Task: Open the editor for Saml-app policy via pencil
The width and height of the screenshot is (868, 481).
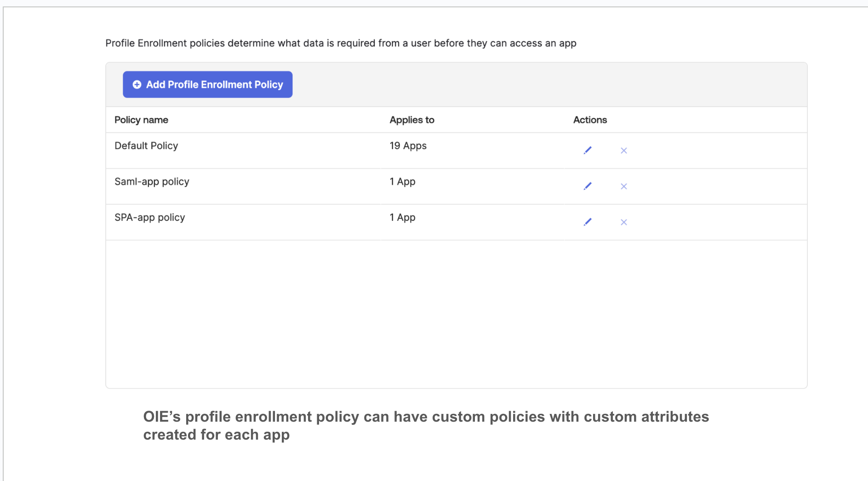Action: (588, 186)
